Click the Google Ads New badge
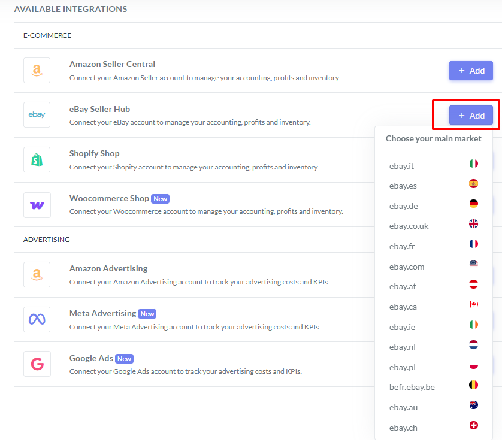This screenshot has height=448, width=502. coord(124,359)
